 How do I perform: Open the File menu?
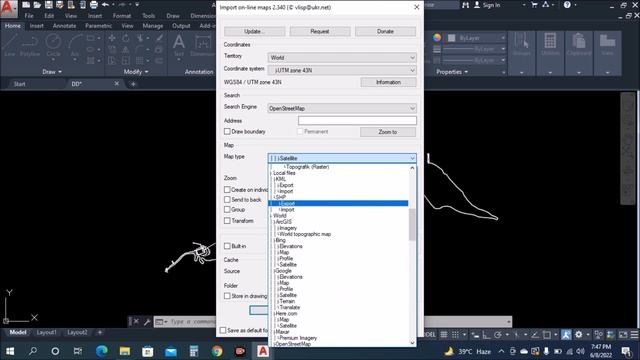point(29,16)
